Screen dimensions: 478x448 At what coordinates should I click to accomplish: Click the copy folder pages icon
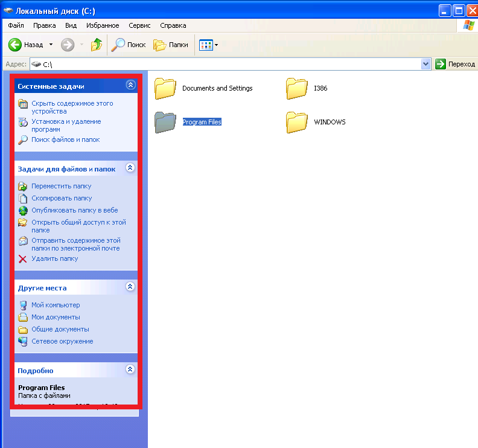23,199
